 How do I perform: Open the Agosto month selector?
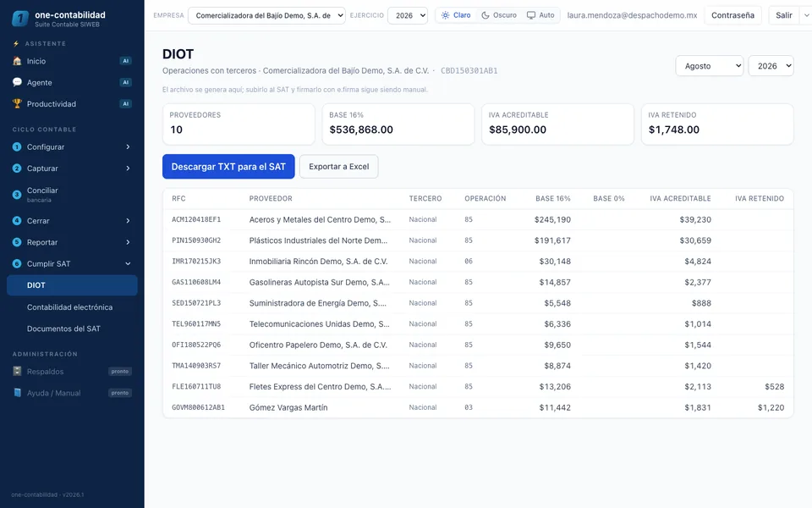point(710,66)
